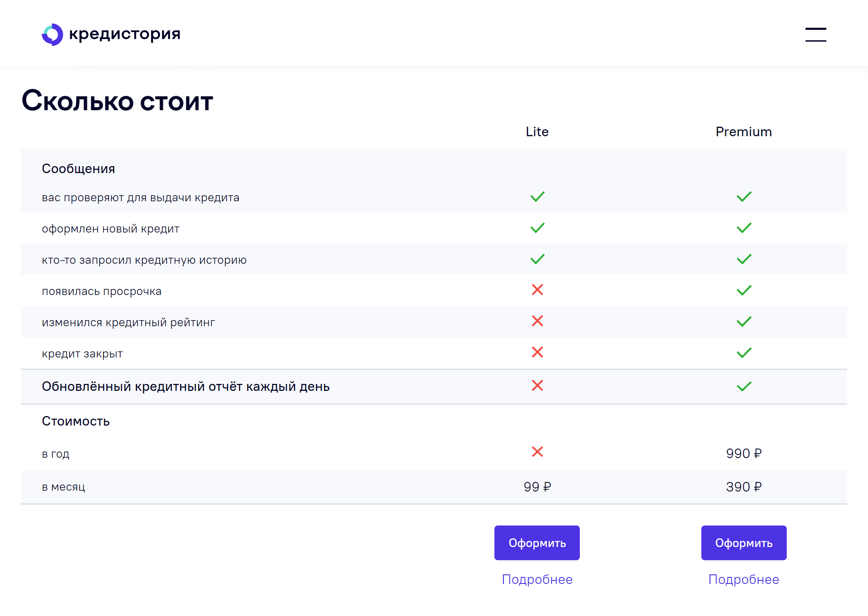Click the кредистория brand name
The image size is (868, 616).
[x=125, y=34]
